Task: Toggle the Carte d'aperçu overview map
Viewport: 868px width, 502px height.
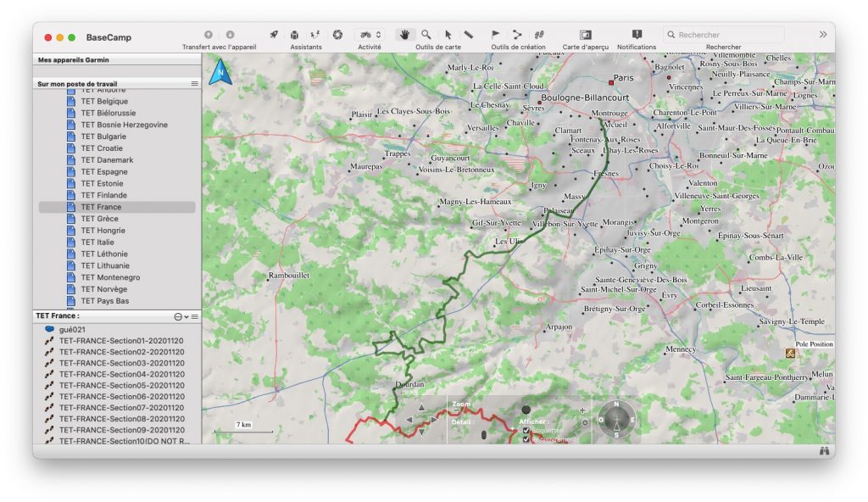Action: 585,34
